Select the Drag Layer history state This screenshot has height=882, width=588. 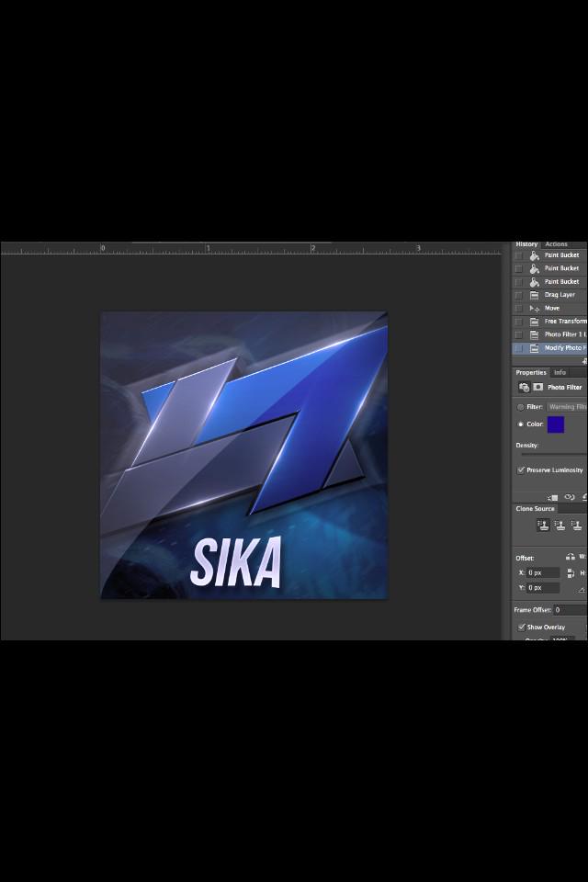[549, 295]
